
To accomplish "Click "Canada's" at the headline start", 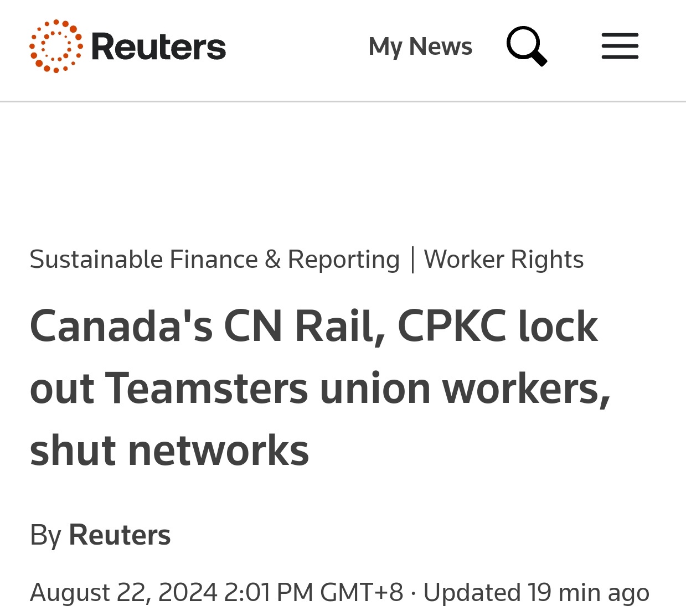I will 121,327.
